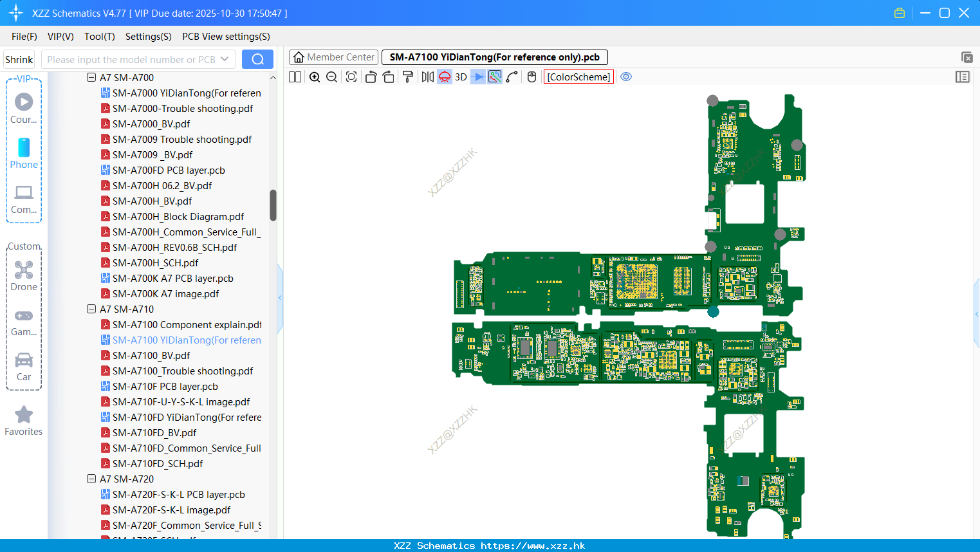This screenshot has height=552, width=980.
Task: Switch to the Member Center tab
Action: coord(333,57)
